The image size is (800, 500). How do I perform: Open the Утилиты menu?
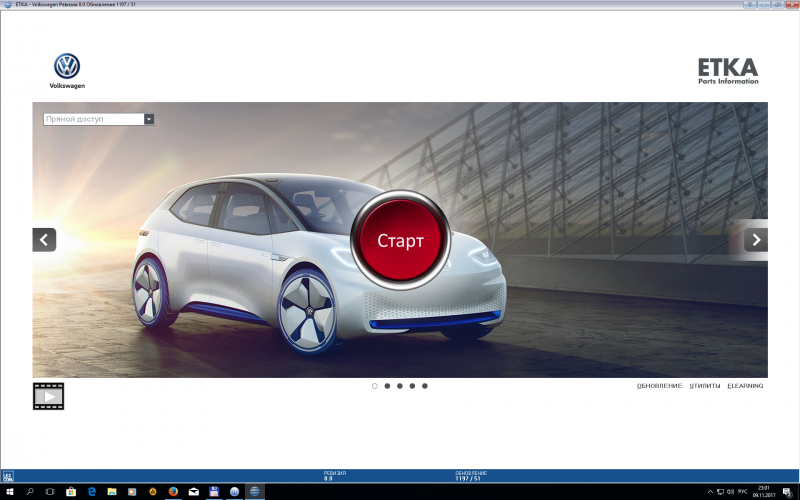point(704,385)
